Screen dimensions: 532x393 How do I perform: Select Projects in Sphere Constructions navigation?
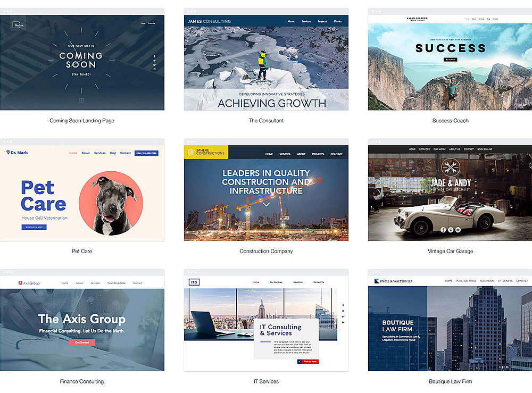tap(318, 154)
